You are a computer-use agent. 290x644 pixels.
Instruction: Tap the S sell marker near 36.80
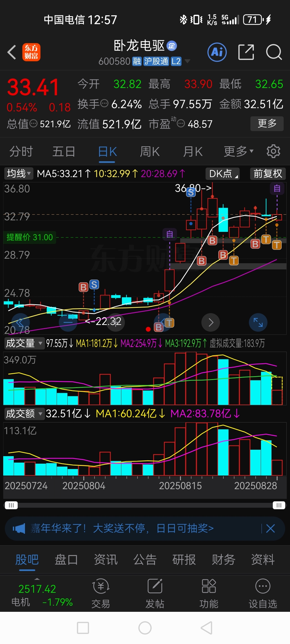coord(191,192)
